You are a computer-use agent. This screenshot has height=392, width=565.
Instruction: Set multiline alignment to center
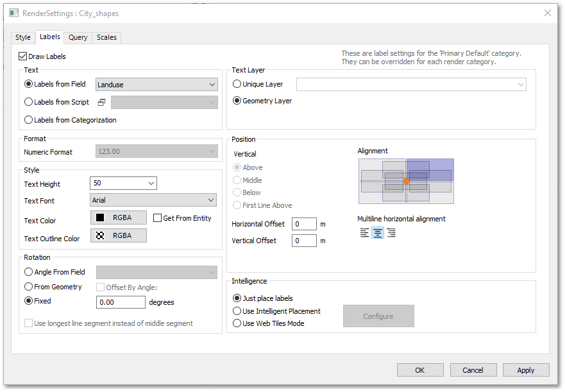378,233
